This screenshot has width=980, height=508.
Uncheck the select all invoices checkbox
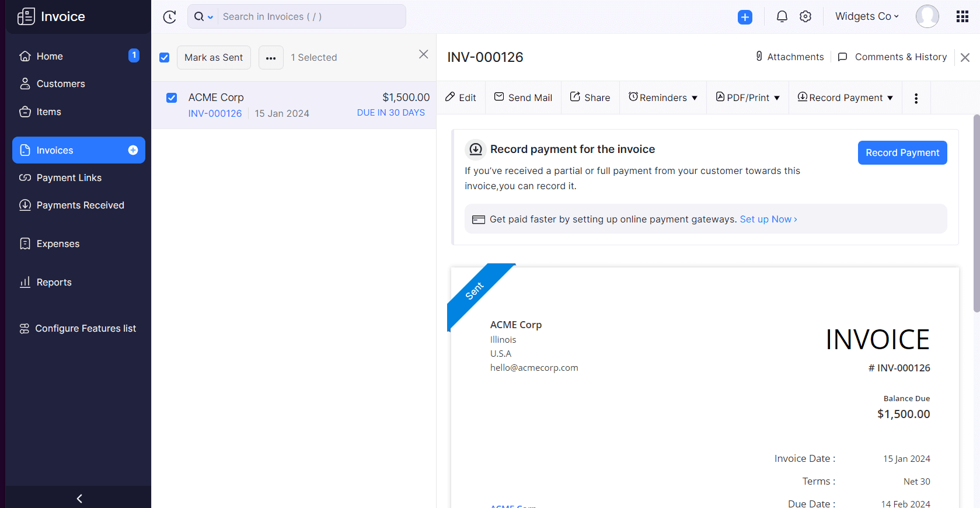[x=165, y=57]
